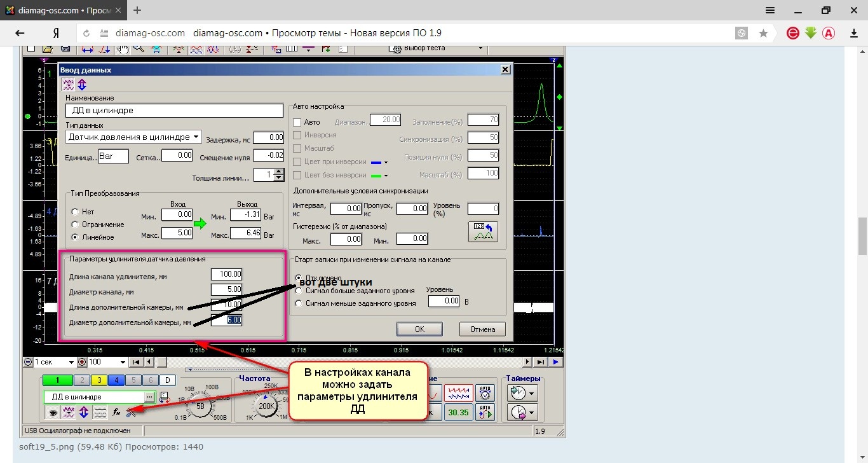Open the Выбор теста dropdown
Viewport: 868px width, 463px height.
480,48
